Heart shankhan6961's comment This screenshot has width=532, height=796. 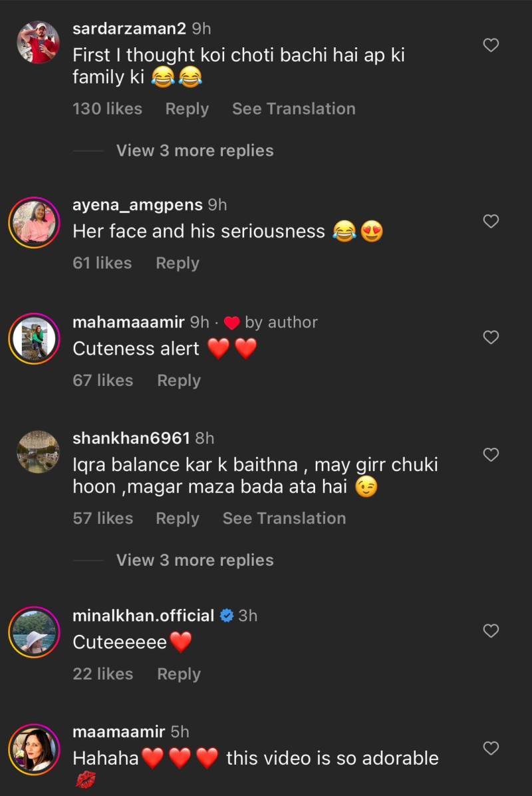491,455
